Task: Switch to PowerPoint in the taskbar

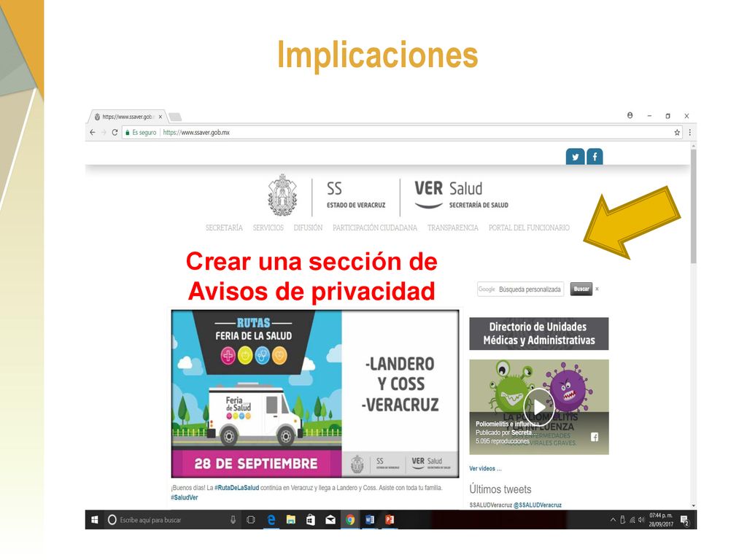Action: tap(390, 519)
